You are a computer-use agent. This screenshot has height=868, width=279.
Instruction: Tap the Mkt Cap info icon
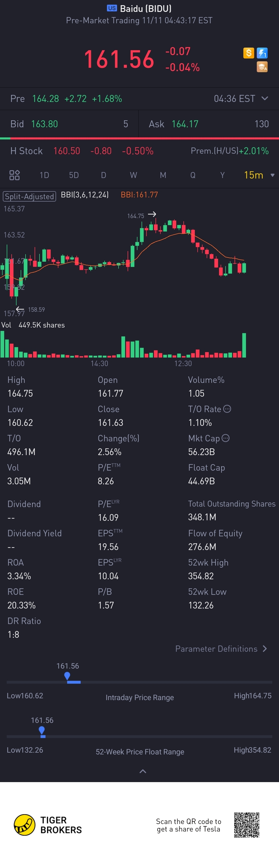click(x=226, y=438)
